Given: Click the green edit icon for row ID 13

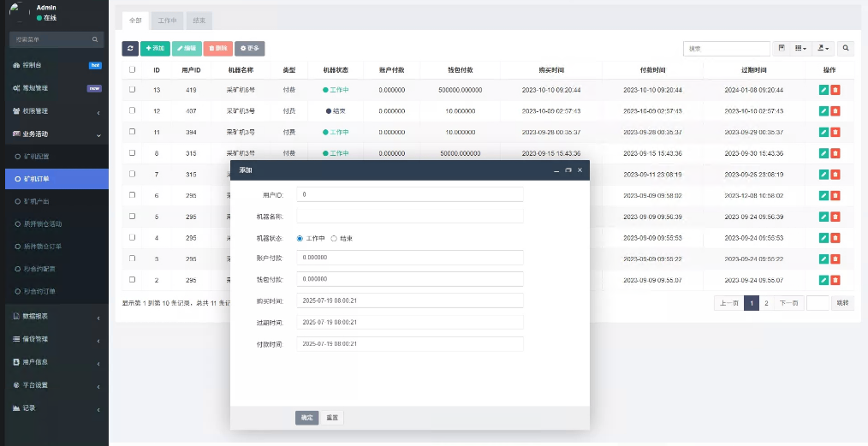Looking at the screenshot, I should (823, 89).
